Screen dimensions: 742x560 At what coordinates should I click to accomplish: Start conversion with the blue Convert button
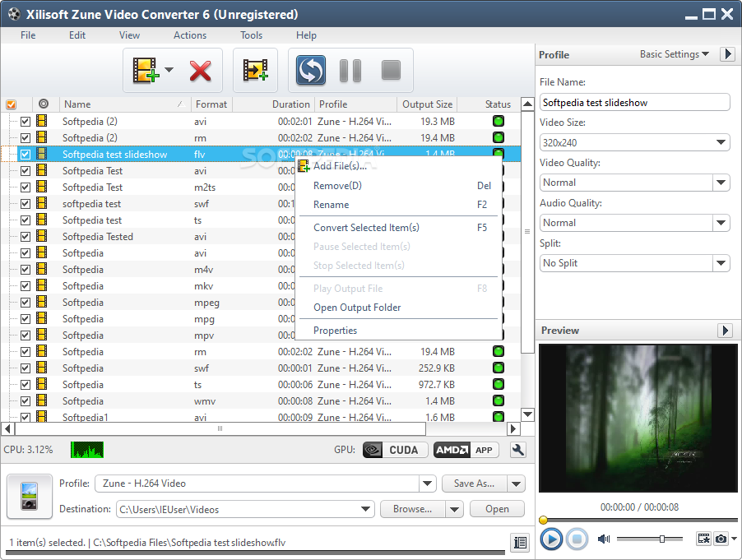coord(311,71)
